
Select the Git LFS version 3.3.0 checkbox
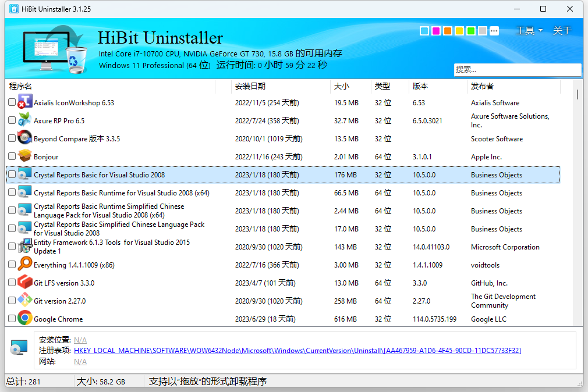pos(12,282)
